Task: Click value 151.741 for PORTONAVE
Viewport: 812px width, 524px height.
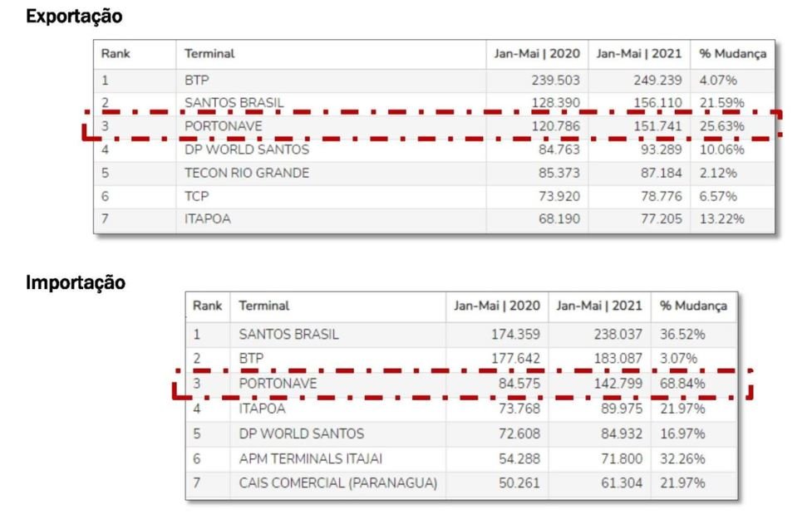Action: coord(657,126)
